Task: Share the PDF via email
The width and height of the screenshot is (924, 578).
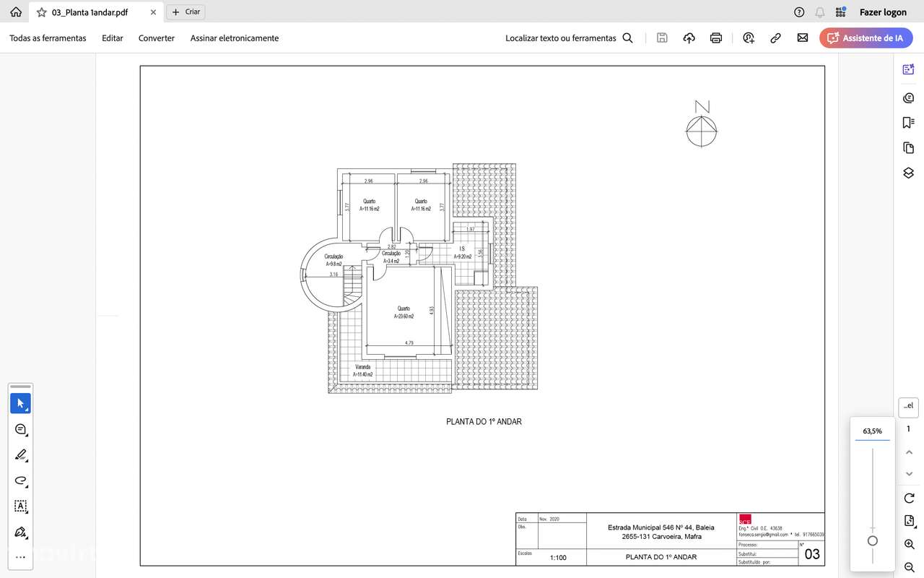Action: [x=802, y=38]
